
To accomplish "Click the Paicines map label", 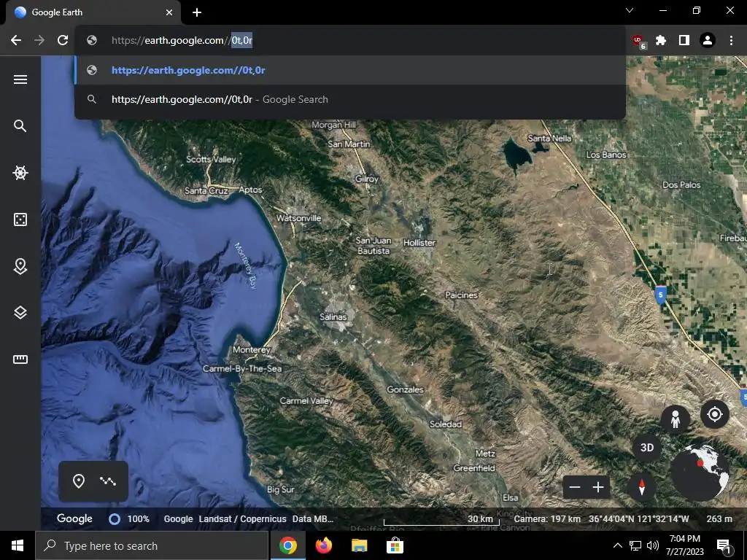I will (461, 295).
